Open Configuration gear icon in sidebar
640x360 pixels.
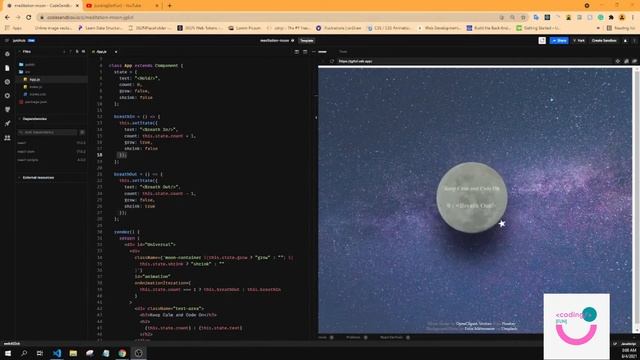7,96
